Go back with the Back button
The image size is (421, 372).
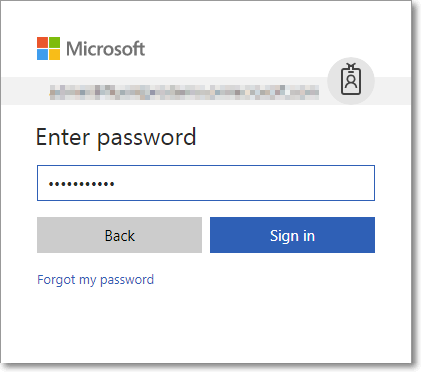pyautogui.click(x=119, y=235)
